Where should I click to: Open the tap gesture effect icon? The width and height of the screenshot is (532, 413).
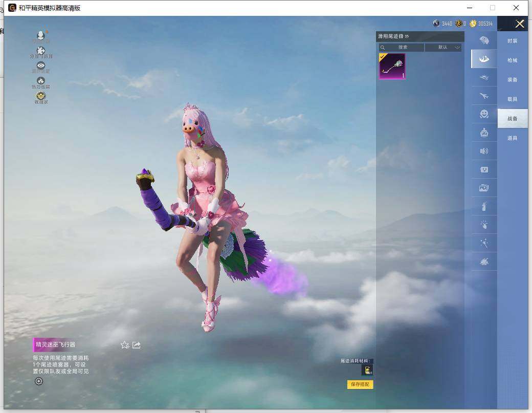[x=484, y=224]
